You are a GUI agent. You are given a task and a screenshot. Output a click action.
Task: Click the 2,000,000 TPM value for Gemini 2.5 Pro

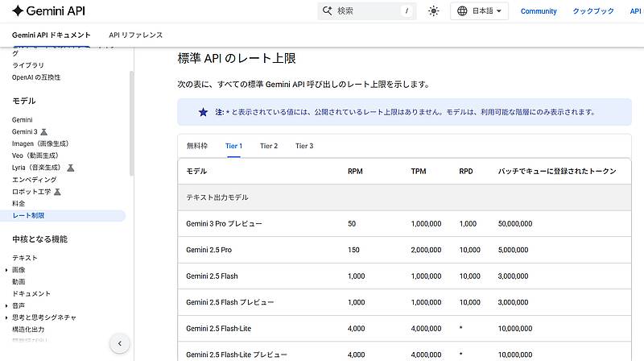(427, 250)
